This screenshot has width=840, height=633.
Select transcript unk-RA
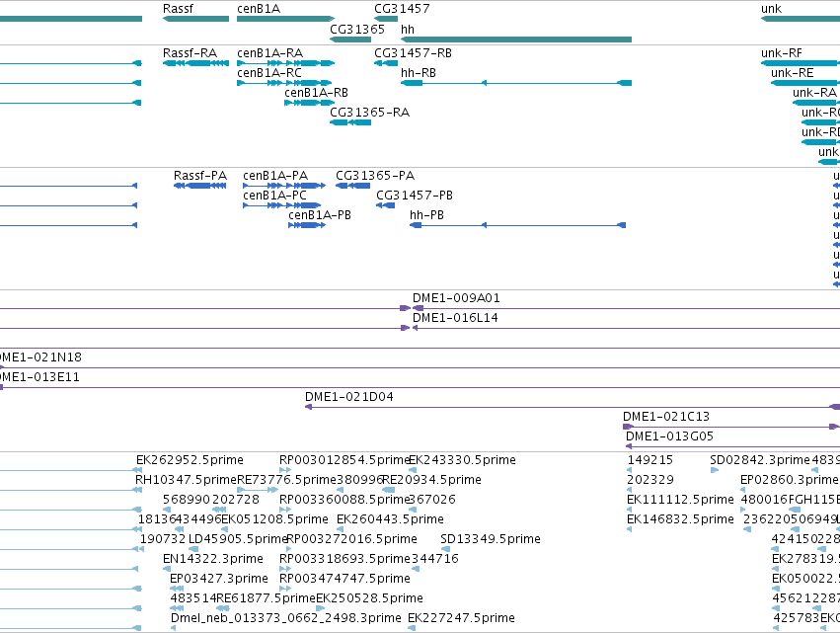click(x=814, y=93)
